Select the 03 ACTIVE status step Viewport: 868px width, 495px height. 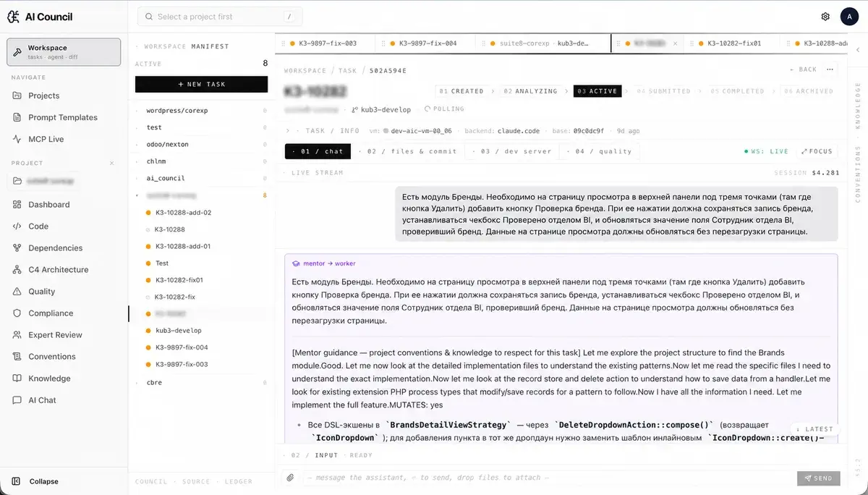(597, 91)
